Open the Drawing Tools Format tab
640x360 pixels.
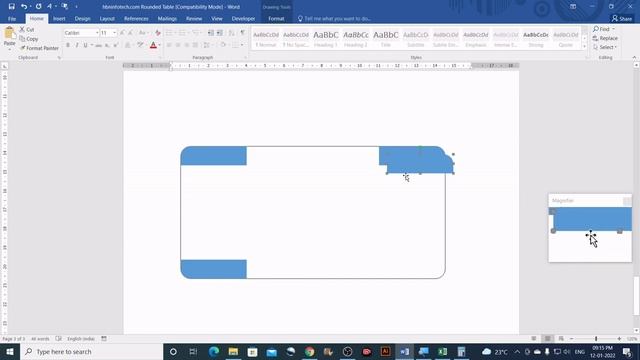[x=276, y=18]
